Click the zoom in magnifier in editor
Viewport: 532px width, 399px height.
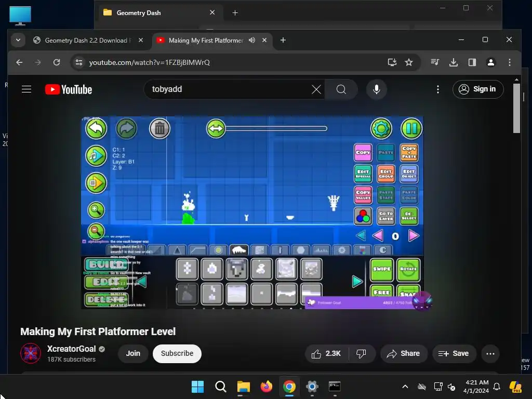[x=96, y=210]
